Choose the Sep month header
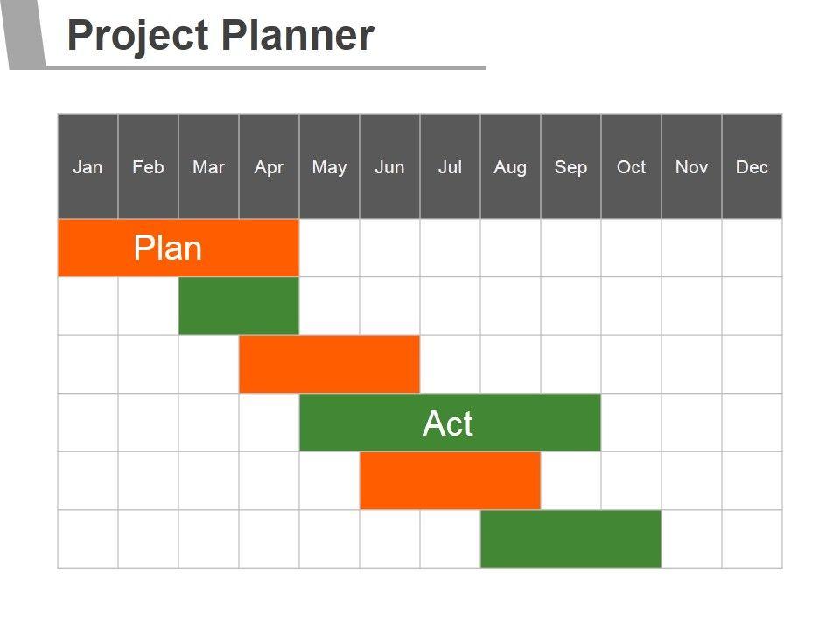The width and height of the screenshot is (840, 630). click(x=570, y=166)
